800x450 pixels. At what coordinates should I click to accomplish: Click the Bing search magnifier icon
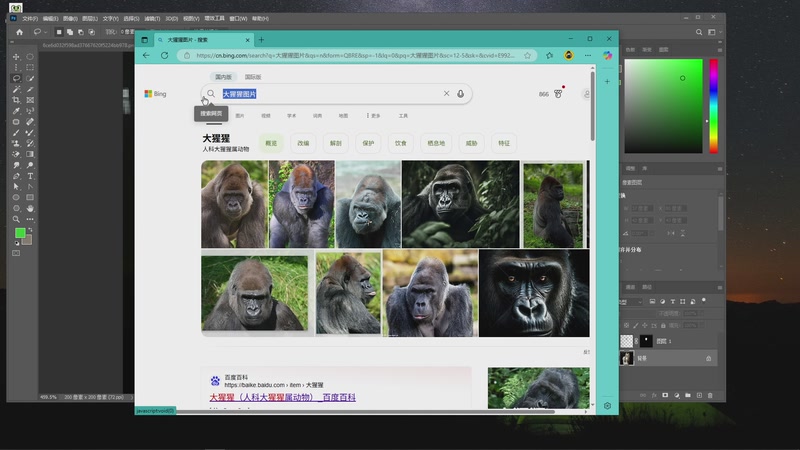tap(211, 94)
